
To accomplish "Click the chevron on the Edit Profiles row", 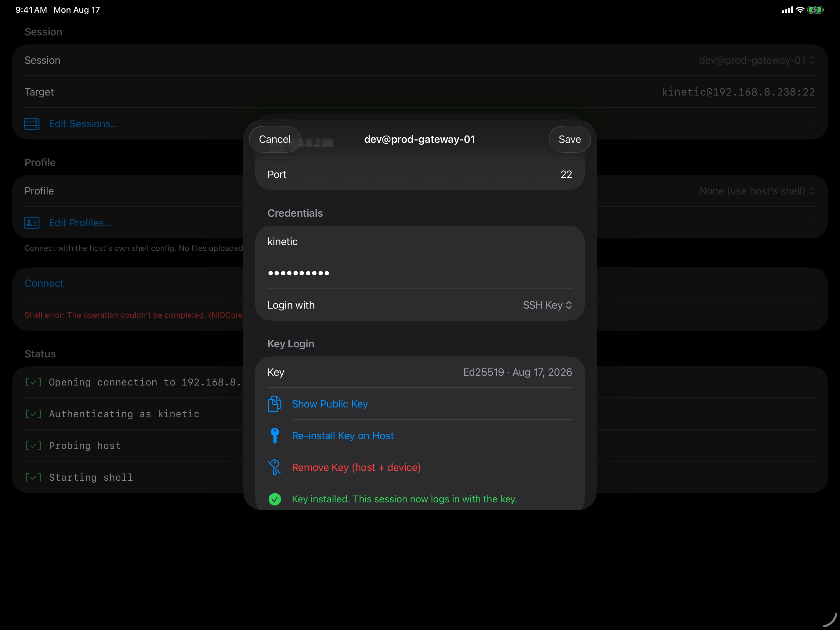I will (x=813, y=223).
